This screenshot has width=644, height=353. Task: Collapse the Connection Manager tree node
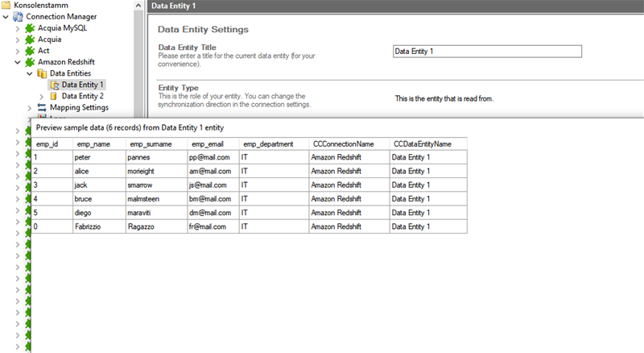coord(6,16)
